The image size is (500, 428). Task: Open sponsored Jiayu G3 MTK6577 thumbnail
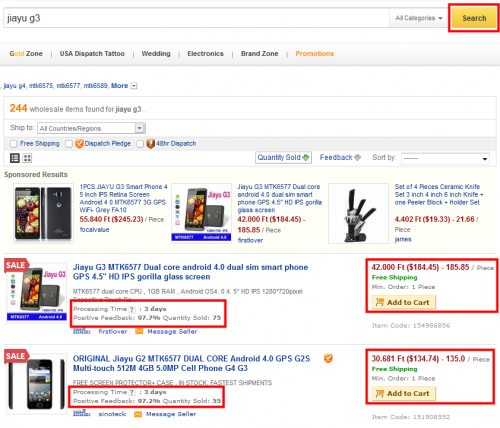pos(201,213)
